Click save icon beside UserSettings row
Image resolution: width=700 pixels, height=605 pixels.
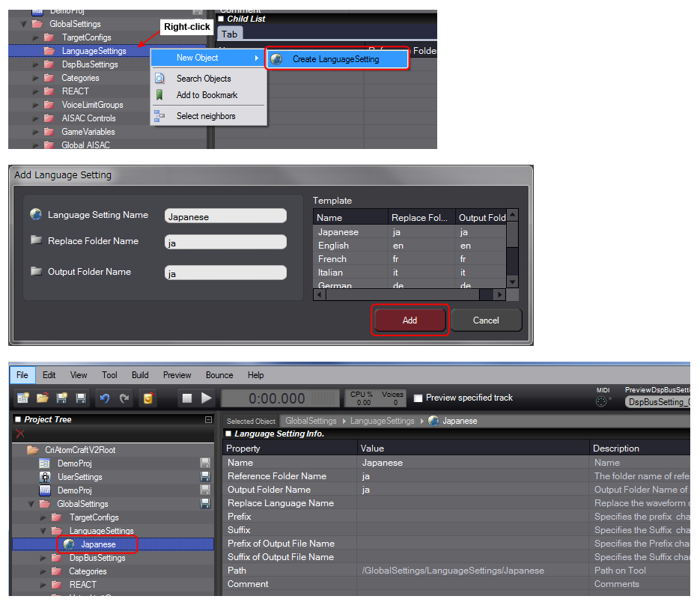coord(205,476)
